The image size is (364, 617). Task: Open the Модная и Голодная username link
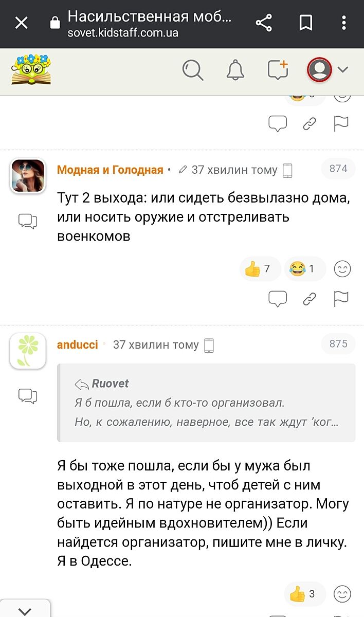(x=110, y=170)
